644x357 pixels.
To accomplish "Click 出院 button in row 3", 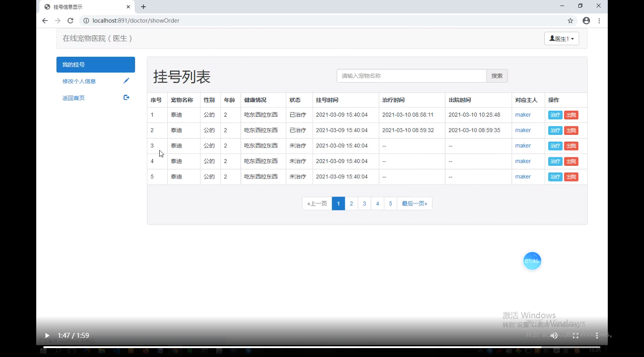I will [x=571, y=146].
